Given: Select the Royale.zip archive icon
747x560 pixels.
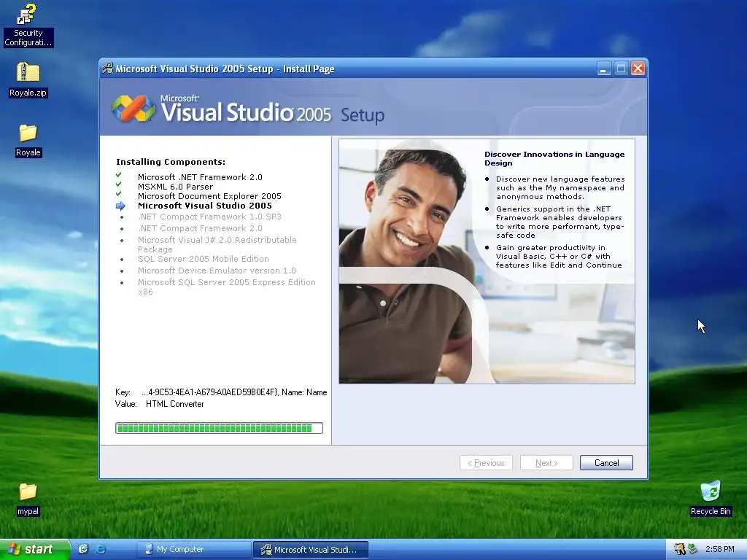Looking at the screenshot, I should (28, 79).
